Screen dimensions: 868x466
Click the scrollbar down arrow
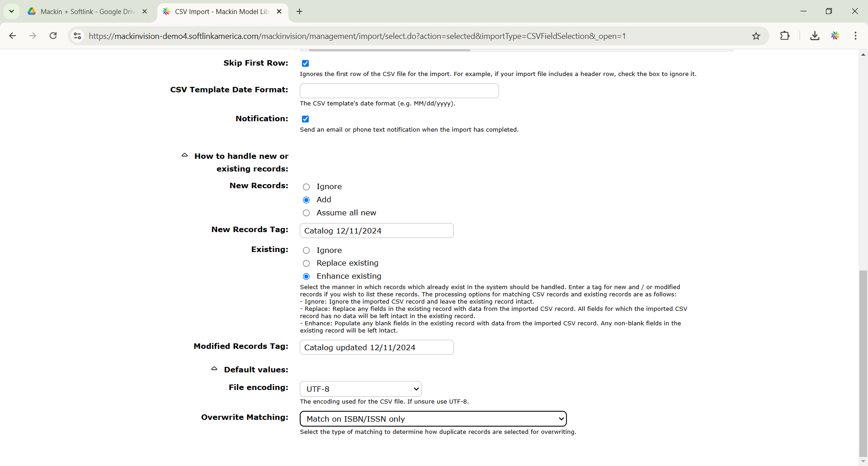[863, 461]
